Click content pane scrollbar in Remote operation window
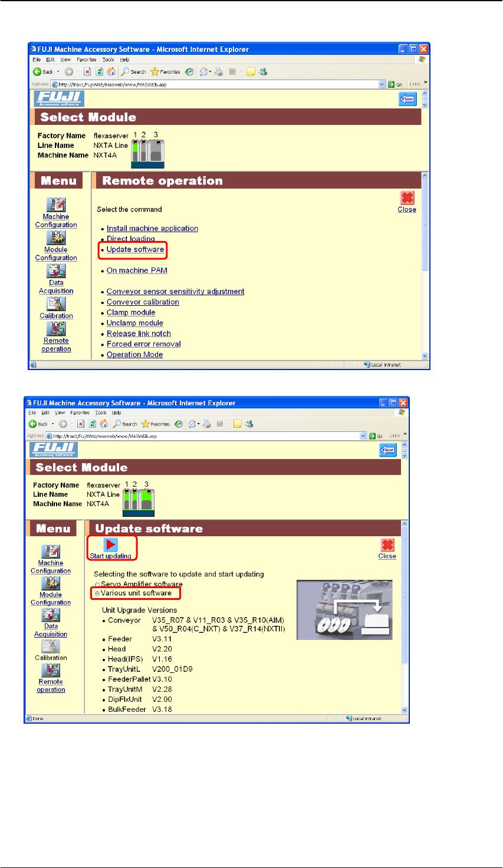 coord(425,266)
